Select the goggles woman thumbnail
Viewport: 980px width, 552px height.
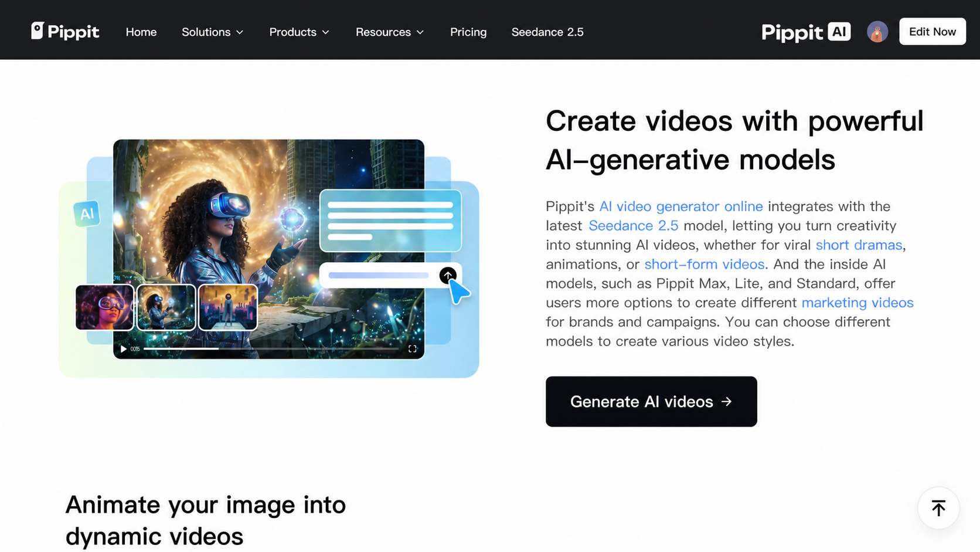104,307
